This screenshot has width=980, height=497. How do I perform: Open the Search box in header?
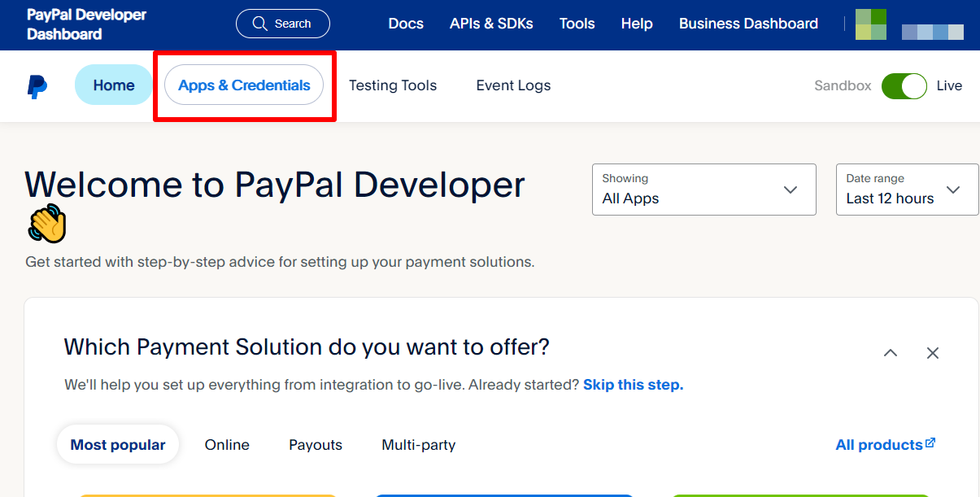[x=283, y=24]
